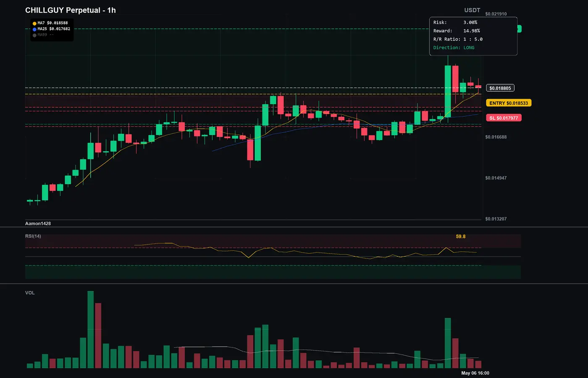Select the R/R Ratio 1 : 5.0 row
This screenshot has width=588, height=378.
pos(458,39)
